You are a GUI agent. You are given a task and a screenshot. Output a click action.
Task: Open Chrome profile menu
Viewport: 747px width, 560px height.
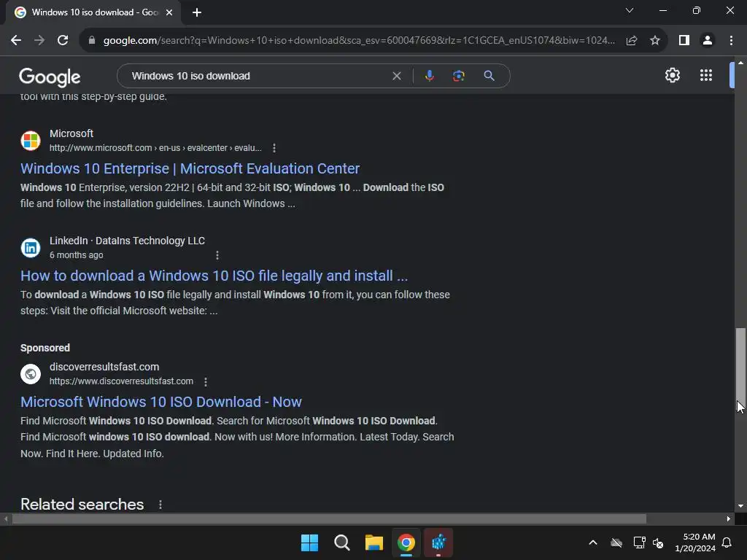click(708, 41)
